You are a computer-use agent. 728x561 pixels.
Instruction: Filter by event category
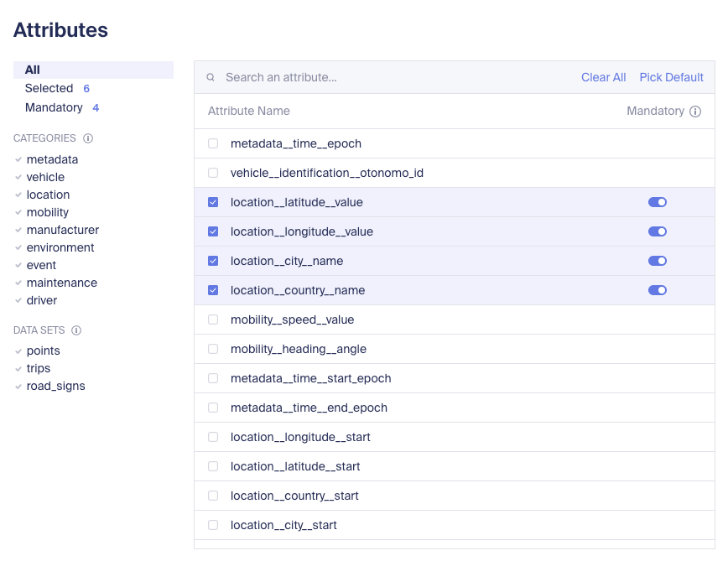coord(41,266)
